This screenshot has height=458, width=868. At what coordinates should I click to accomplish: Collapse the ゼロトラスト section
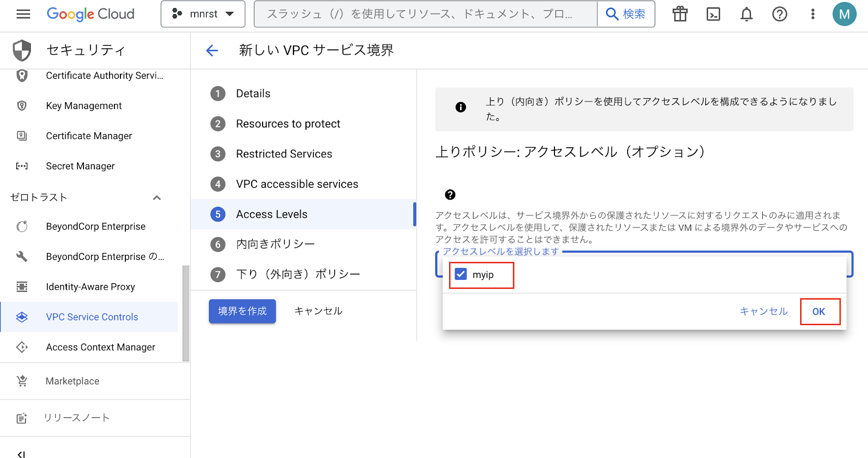click(x=157, y=198)
